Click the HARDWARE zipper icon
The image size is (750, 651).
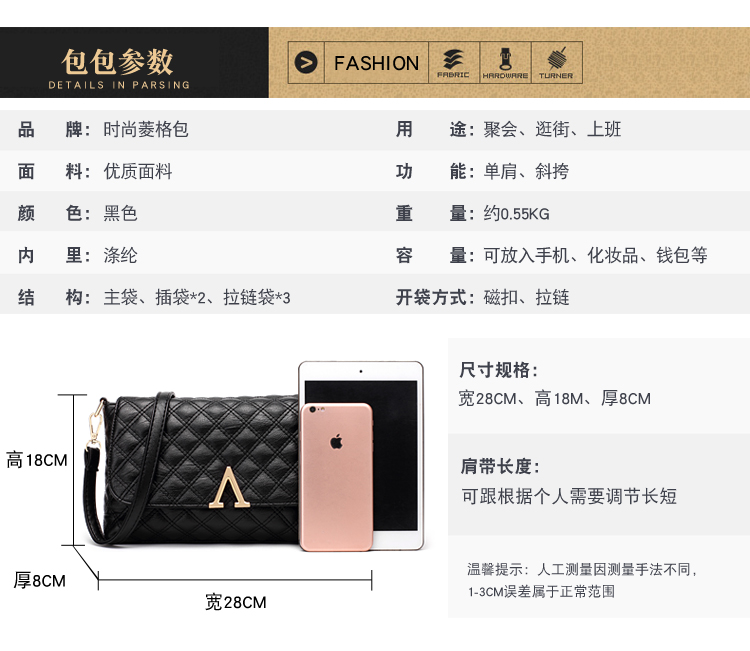tap(505, 59)
